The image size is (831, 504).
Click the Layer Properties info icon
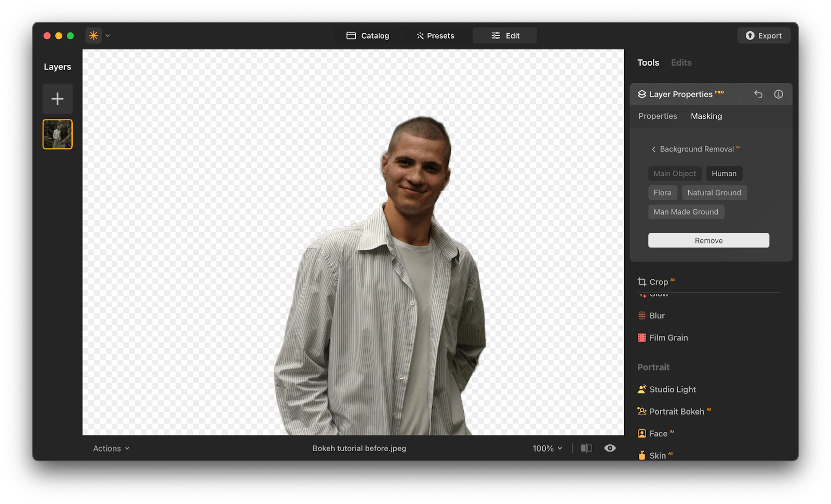point(778,94)
